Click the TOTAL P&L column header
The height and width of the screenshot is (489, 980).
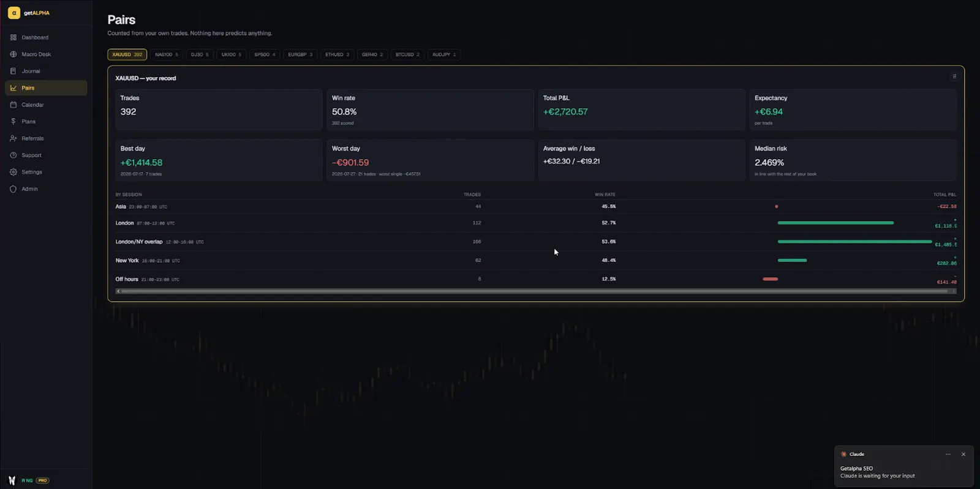(945, 195)
